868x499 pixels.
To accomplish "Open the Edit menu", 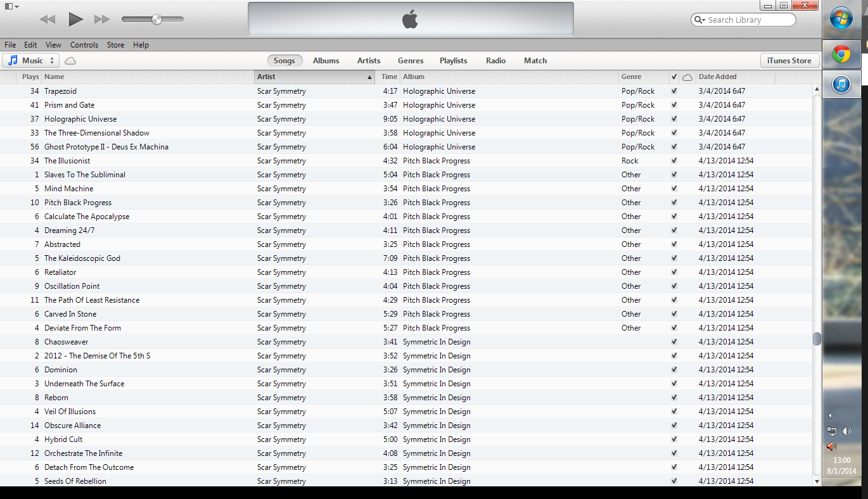I will coord(30,45).
